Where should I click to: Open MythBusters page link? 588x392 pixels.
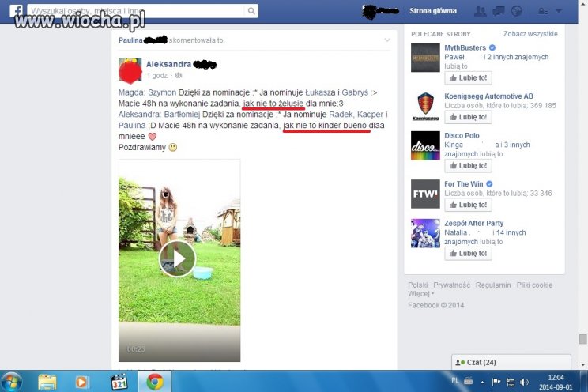coord(465,47)
